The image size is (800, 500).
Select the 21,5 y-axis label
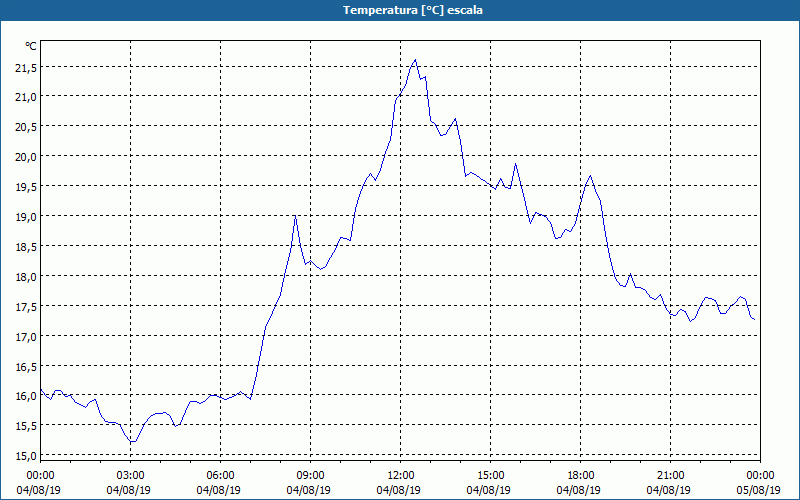[26, 67]
